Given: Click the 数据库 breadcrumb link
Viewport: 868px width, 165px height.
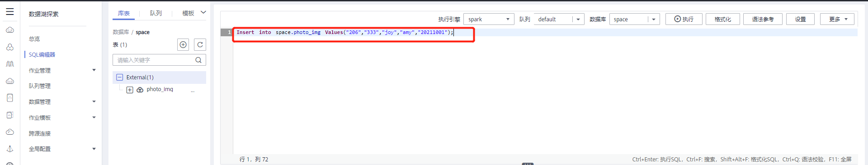Looking at the screenshot, I should 121,32.
